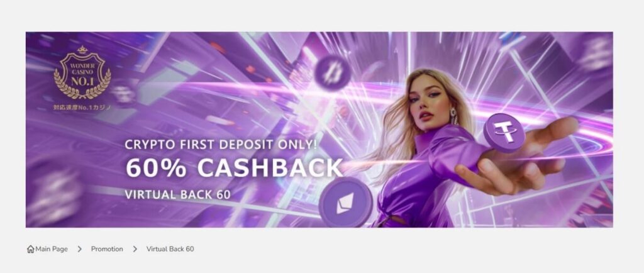Click the 60% CASHBACK headline text

(x=234, y=167)
